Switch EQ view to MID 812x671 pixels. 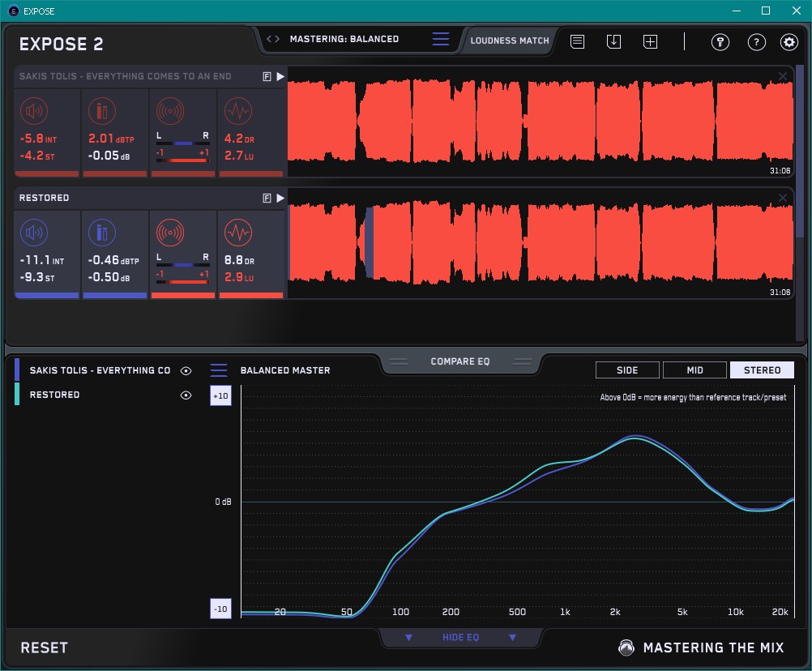[x=694, y=370]
